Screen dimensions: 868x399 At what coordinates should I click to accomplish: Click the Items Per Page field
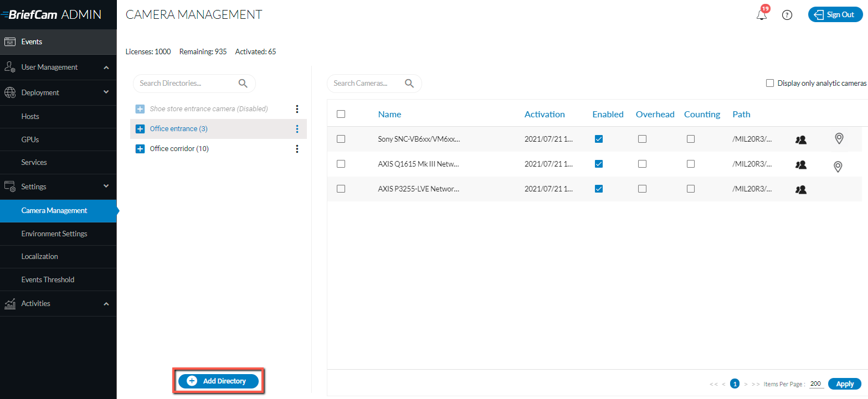pos(816,384)
